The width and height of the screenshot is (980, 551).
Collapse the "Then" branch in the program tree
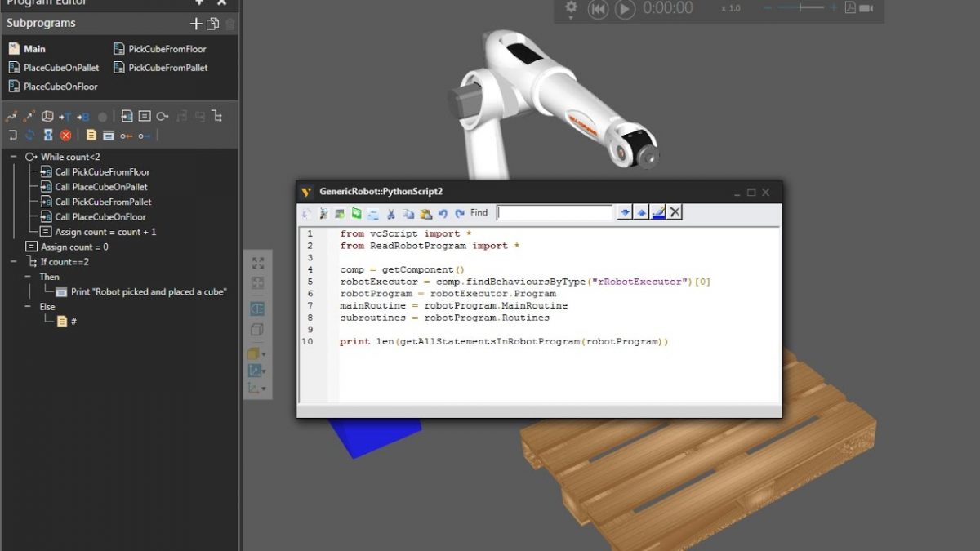[26, 276]
